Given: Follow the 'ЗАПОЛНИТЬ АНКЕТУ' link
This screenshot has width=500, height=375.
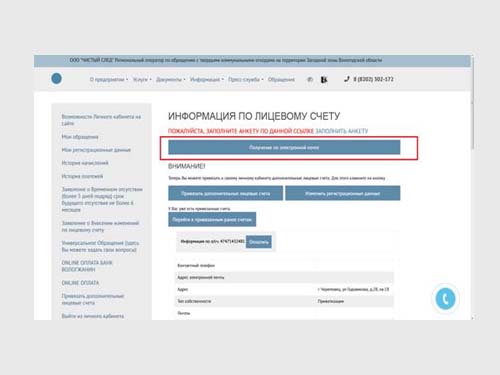Looking at the screenshot, I should tap(342, 131).
